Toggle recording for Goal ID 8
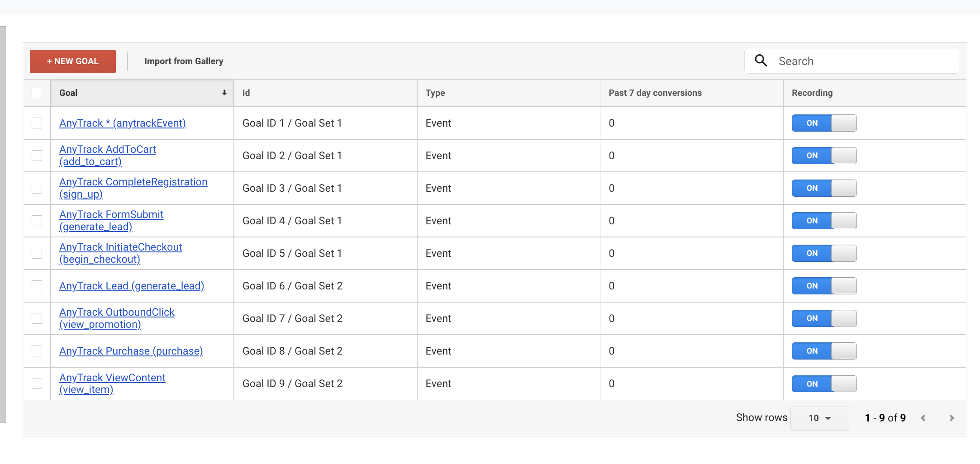Screen dimensions: 980x464 pos(824,351)
